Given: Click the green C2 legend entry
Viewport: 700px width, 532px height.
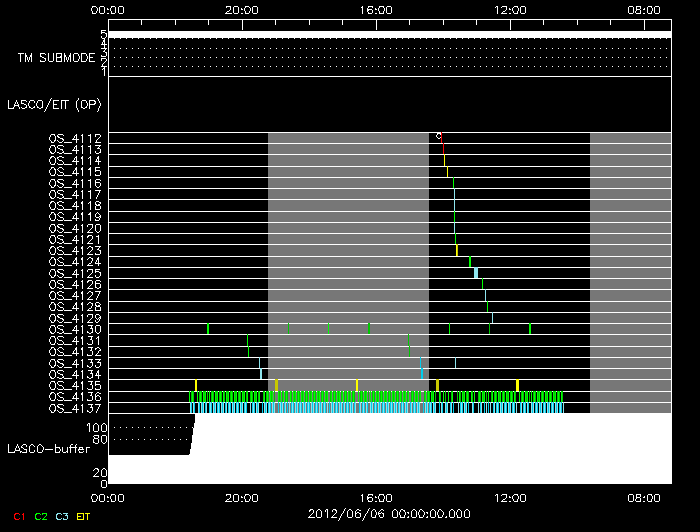Looking at the screenshot, I should pyautogui.click(x=41, y=516).
